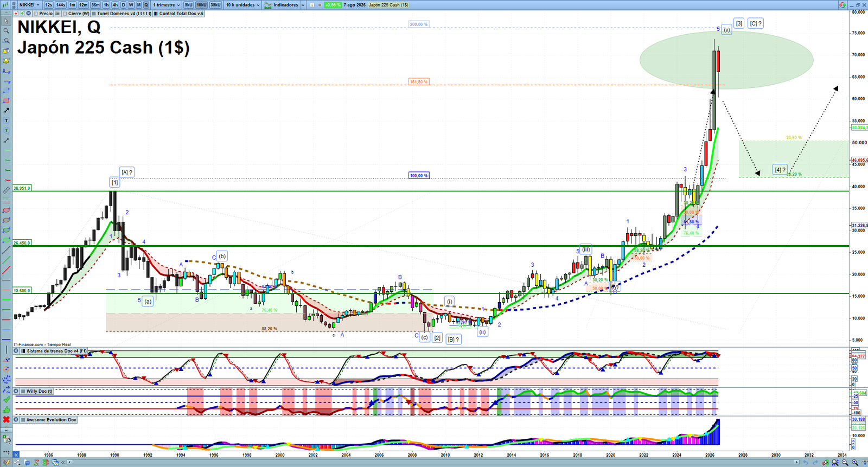Select the arrow cursor tool

tap(6, 21)
